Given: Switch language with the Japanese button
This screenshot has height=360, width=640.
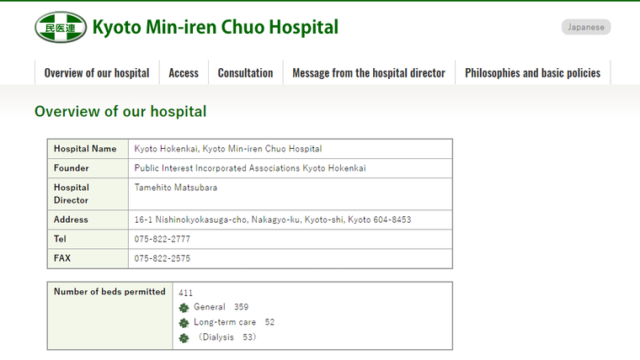Looking at the screenshot, I should (586, 27).
